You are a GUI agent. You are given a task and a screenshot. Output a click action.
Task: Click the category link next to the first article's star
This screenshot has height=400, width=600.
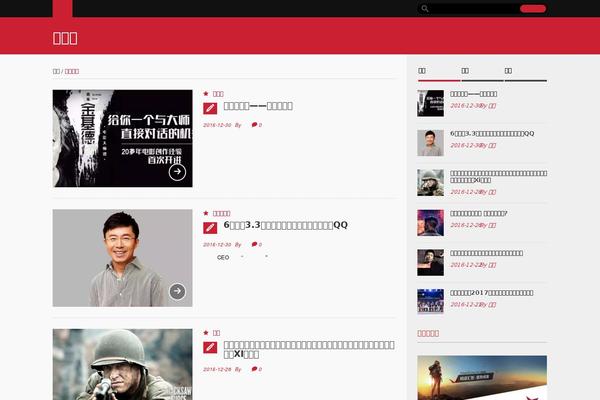[x=218, y=94]
